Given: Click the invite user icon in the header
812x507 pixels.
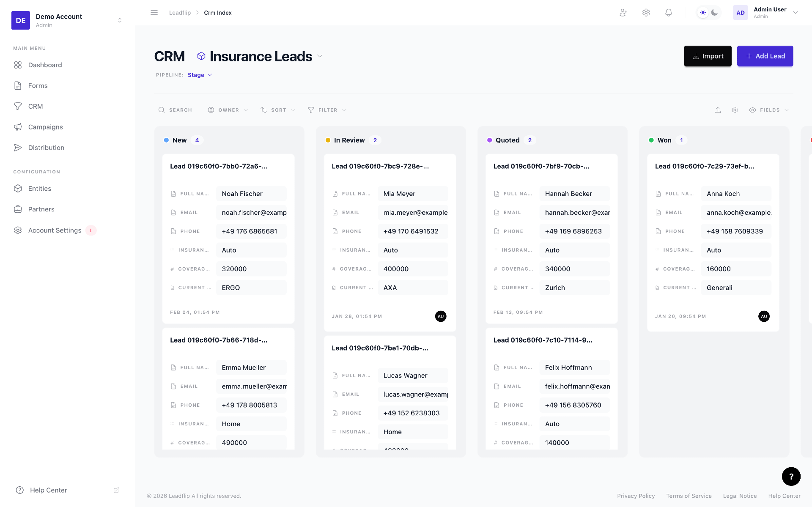Looking at the screenshot, I should pos(623,13).
